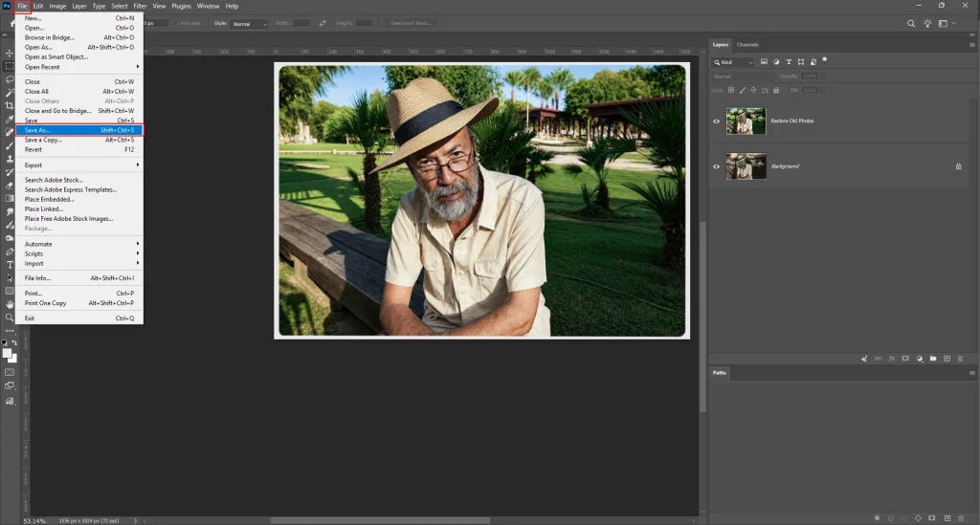Add a layer mask in Layers panel

[x=905, y=359]
